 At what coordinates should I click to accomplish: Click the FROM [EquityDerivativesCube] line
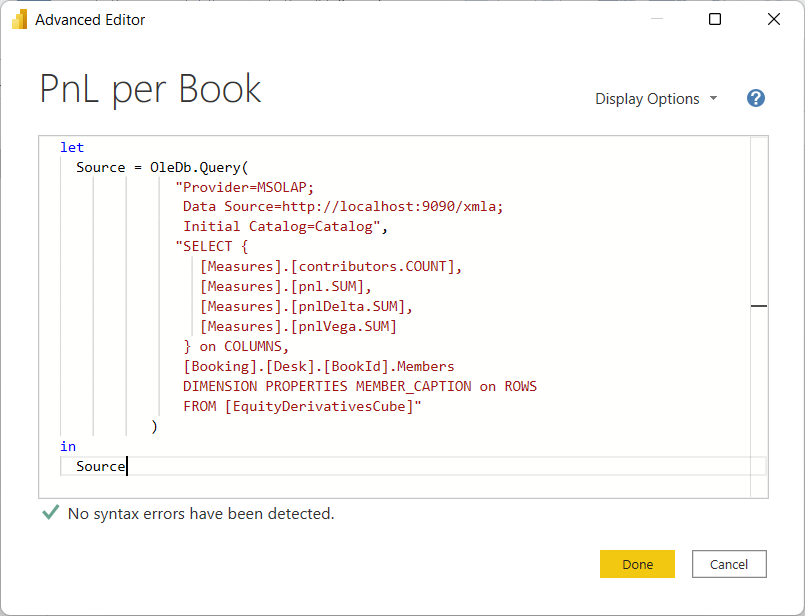(302, 407)
